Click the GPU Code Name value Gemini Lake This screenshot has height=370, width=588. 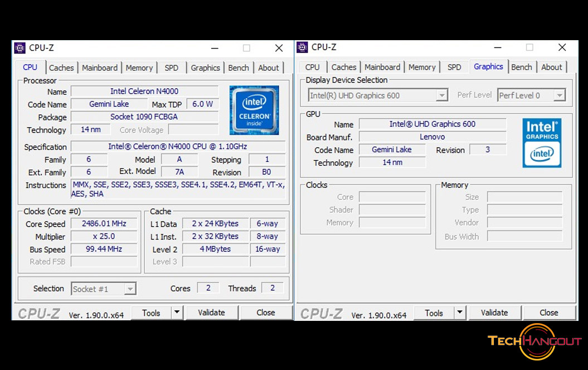(x=392, y=150)
